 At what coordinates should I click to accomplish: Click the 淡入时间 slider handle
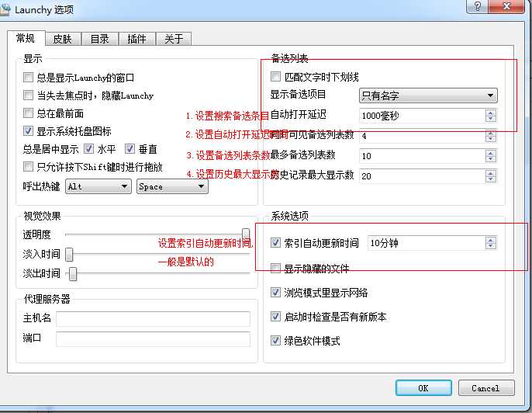(69, 255)
